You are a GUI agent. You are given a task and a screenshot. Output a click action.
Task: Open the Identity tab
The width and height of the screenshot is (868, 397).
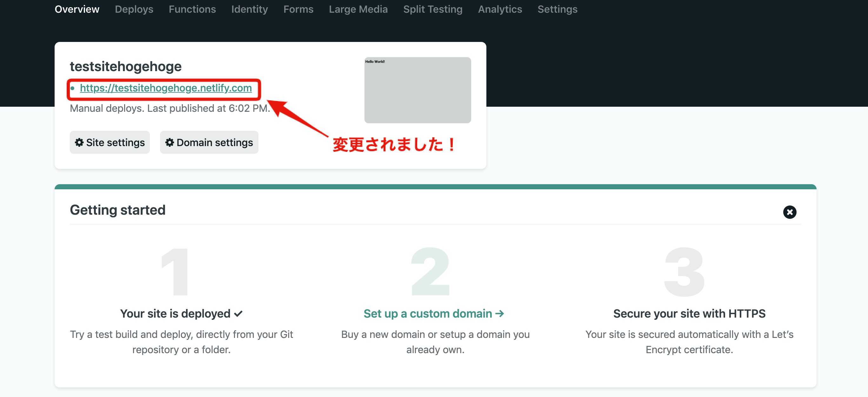(x=249, y=9)
